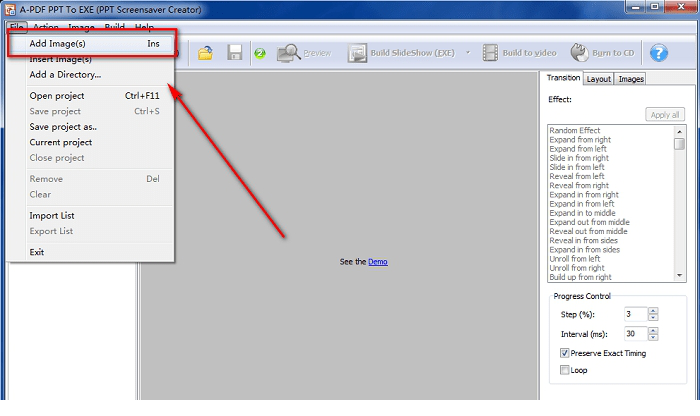Select Open project menu entry

[x=91, y=96]
